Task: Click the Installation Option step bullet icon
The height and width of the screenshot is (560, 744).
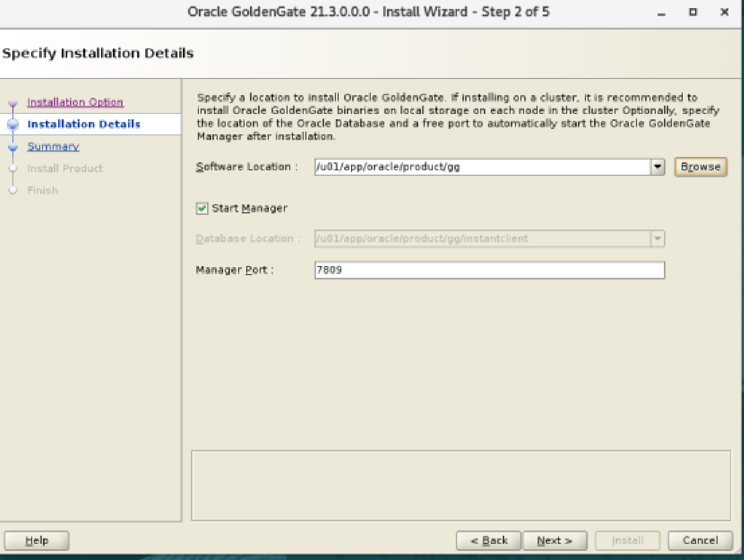Action: (13, 103)
